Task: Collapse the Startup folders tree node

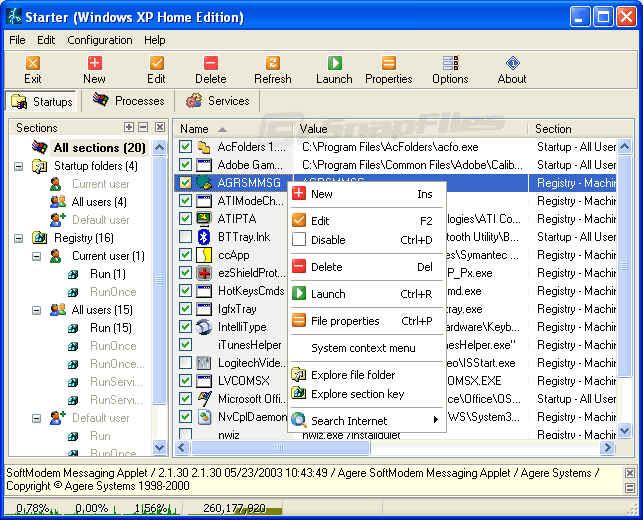Action: (x=19, y=166)
